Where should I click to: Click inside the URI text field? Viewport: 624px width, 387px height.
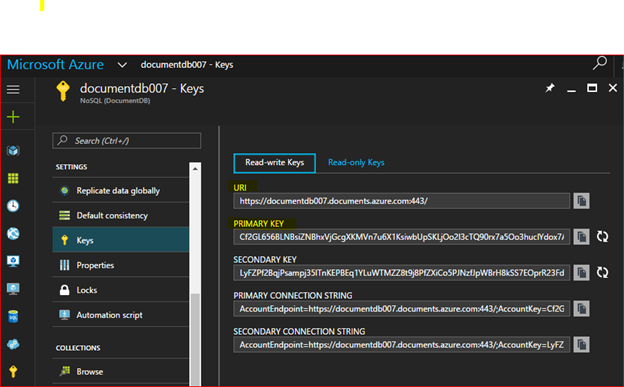(x=402, y=201)
